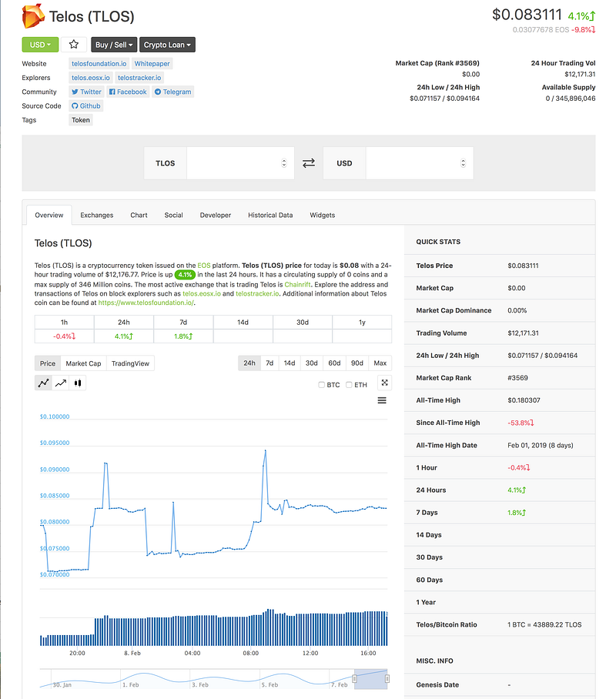The width and height of the screenshot is (616, 699).
Task: Expand the Buy / Sell dropdown
Action: (x=114, y=45)
